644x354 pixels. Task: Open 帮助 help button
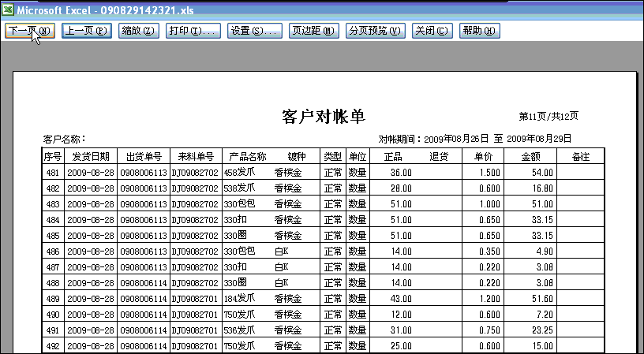(x=479, y=31)
